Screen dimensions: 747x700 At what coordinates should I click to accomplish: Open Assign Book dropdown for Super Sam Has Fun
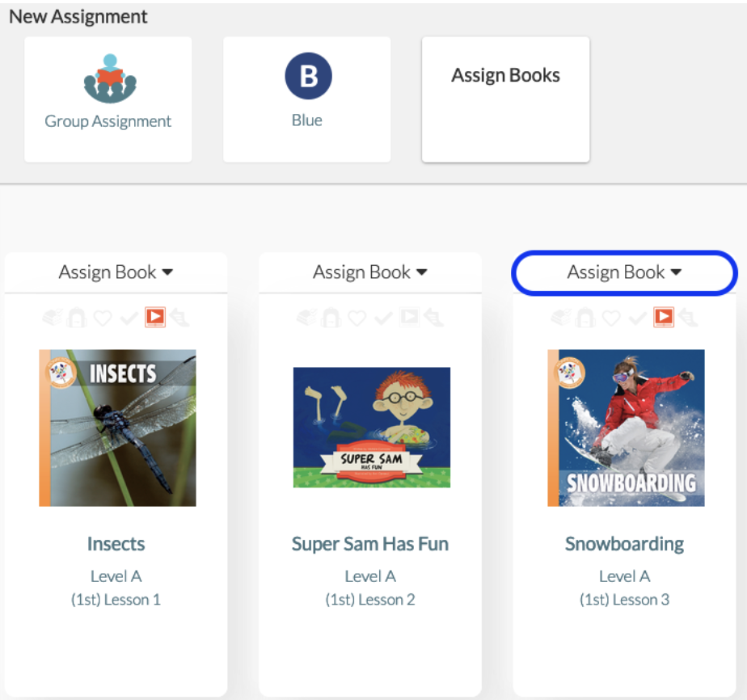pyautogui.click(x=370, y=272)
